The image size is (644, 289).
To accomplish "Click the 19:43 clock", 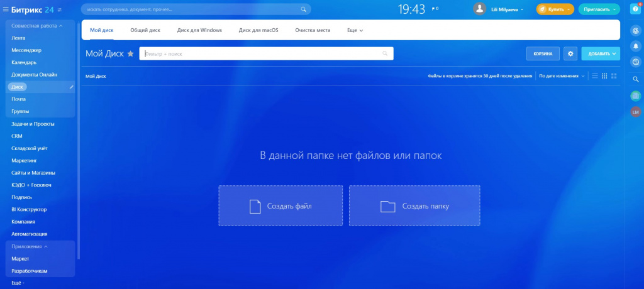I will [411, 9].
